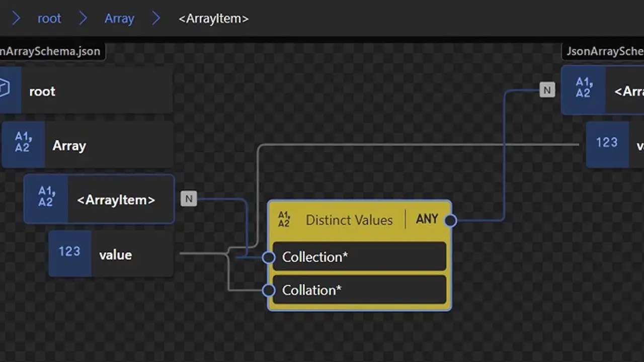Click the chevron at the far left of the breadcrumb
Image resolution: width=644 pixels, height=362 pixels.
[x=16, y=18]
